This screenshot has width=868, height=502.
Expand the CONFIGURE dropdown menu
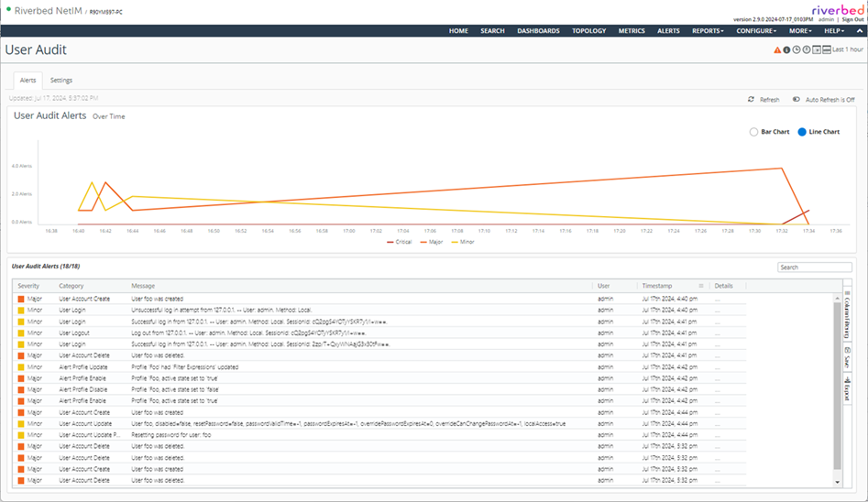point(756,31)
